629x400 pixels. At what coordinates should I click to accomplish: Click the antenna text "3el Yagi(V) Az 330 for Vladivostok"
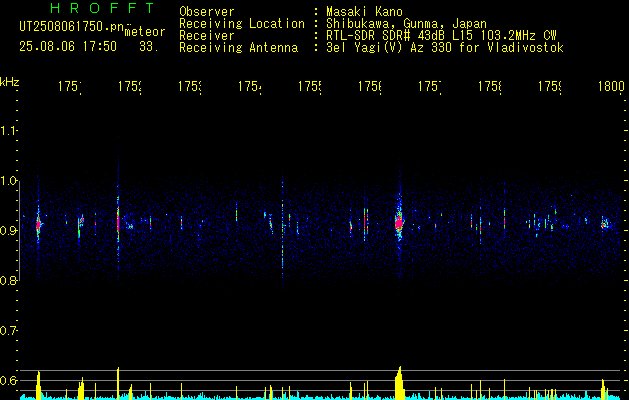[445, 48]
